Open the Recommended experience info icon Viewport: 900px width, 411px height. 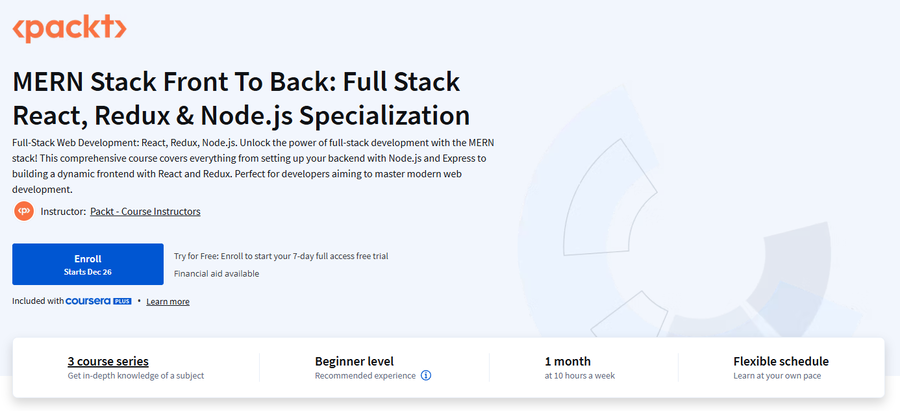pyautogui.click(x=426, y=376)
